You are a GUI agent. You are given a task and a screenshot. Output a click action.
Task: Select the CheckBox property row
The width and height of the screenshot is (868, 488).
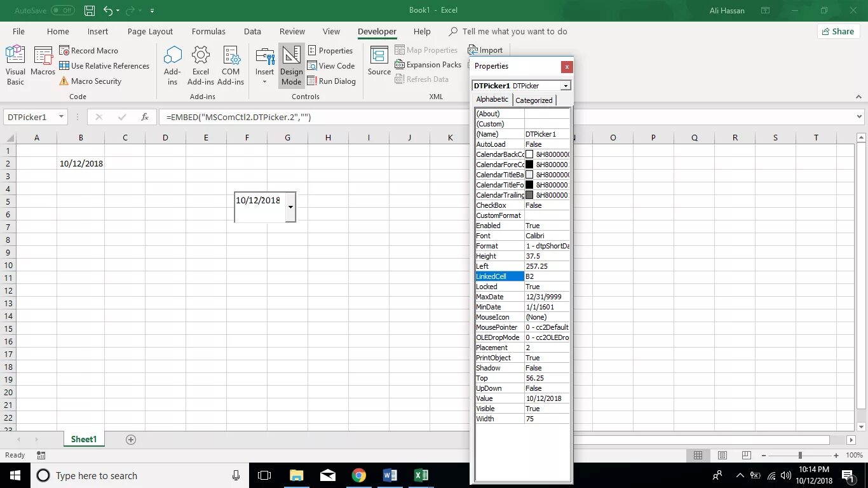click(x=522, y=205)
